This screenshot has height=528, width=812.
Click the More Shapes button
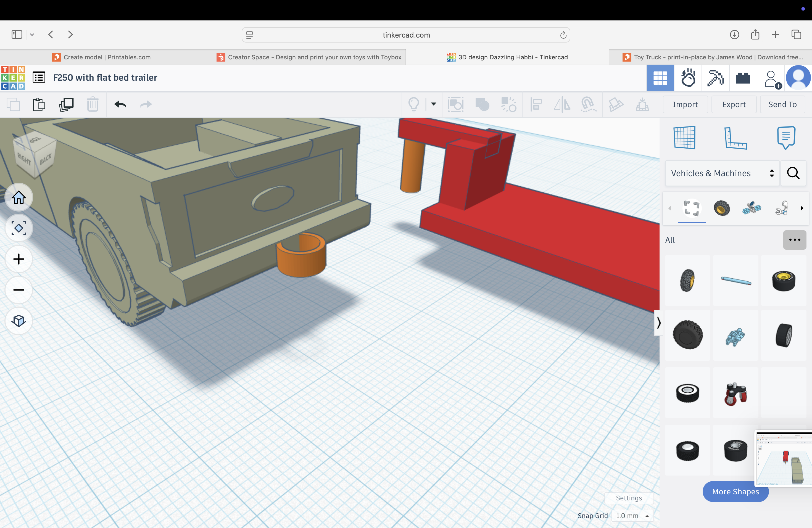pos(735,492)
